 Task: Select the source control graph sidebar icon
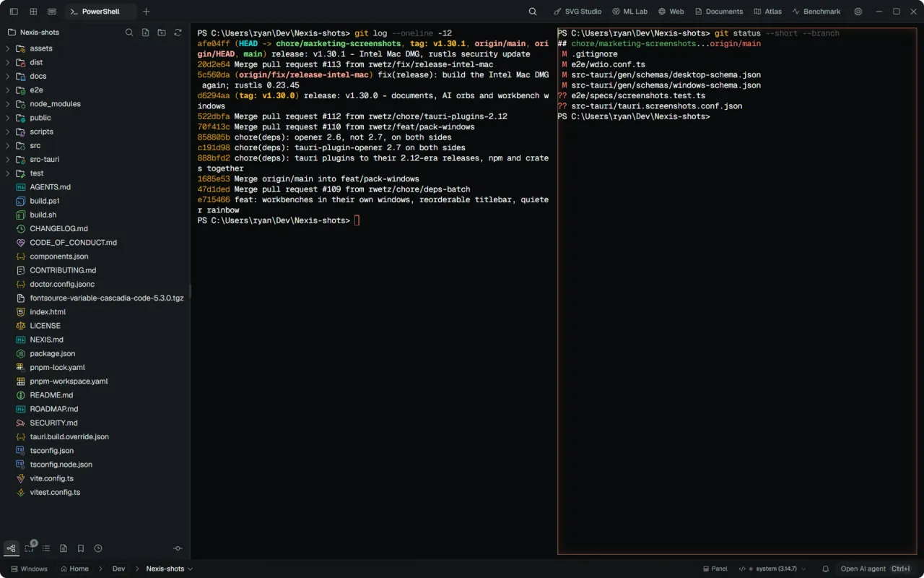12,548
